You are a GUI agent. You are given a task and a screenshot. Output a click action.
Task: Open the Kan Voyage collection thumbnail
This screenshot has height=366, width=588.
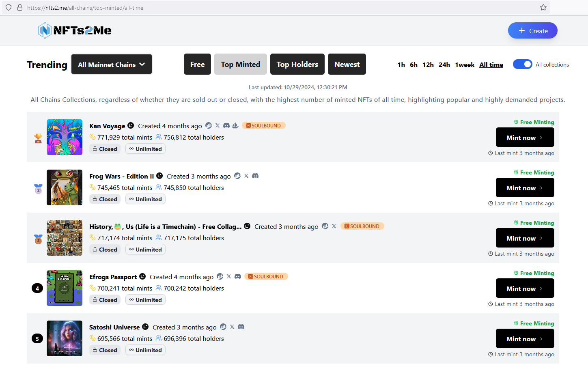pos(65,137)
